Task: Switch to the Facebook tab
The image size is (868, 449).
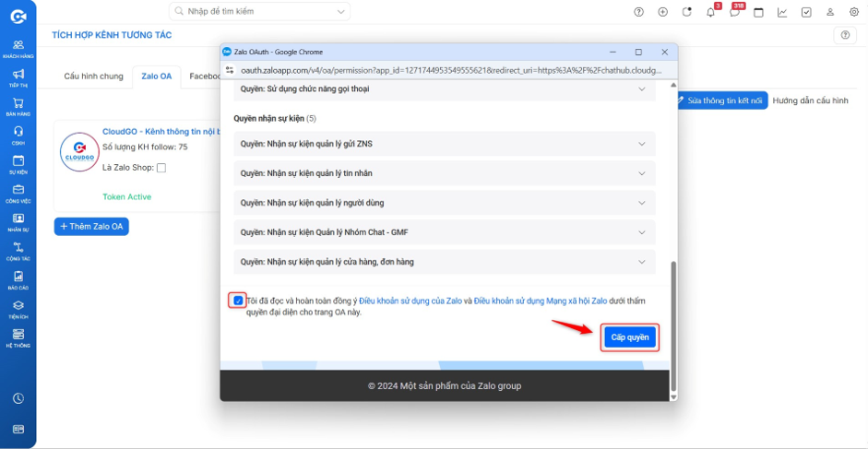Action: point(205,77)
